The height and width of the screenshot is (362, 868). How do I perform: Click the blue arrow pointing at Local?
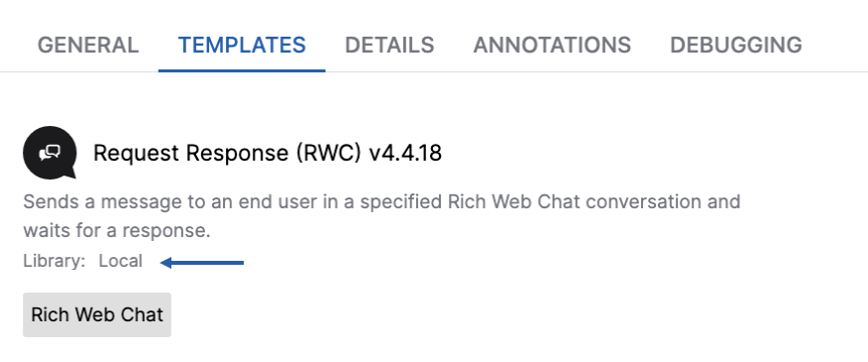[x=202, y=262]
